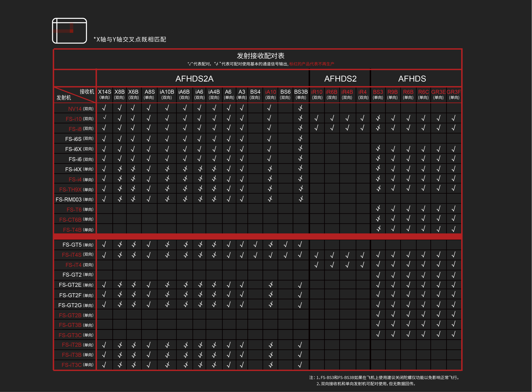Select the FS-i4X transmitter row label

pyautogui.click(x=79, y=169)
